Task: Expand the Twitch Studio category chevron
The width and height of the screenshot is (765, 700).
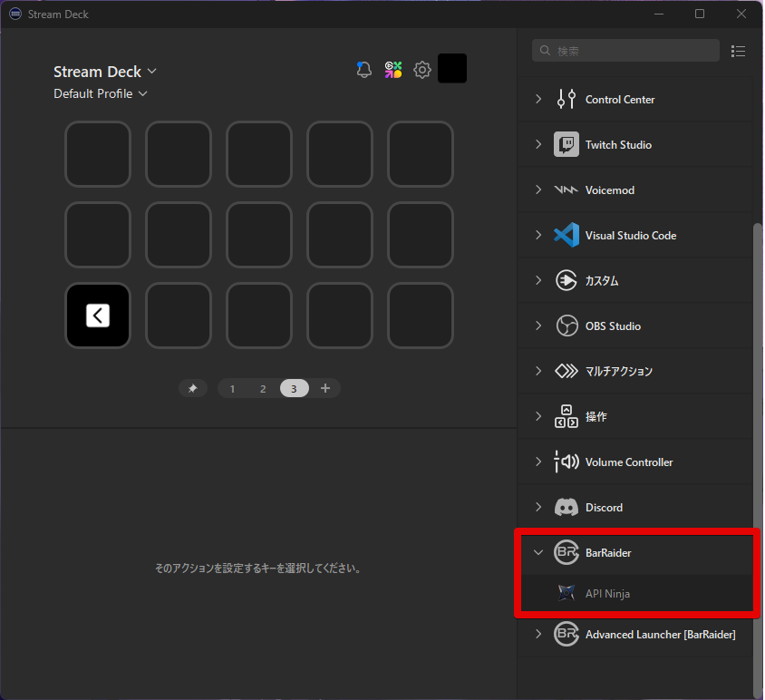Action: pos(538,144)
